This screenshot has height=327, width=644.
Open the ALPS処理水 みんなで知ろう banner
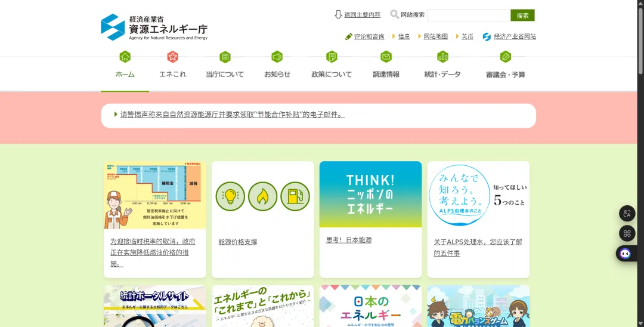click(478, 195)
